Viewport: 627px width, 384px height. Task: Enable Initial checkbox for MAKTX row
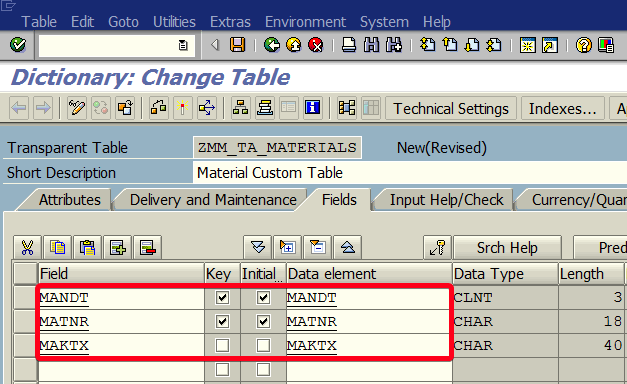coord(263,346)
